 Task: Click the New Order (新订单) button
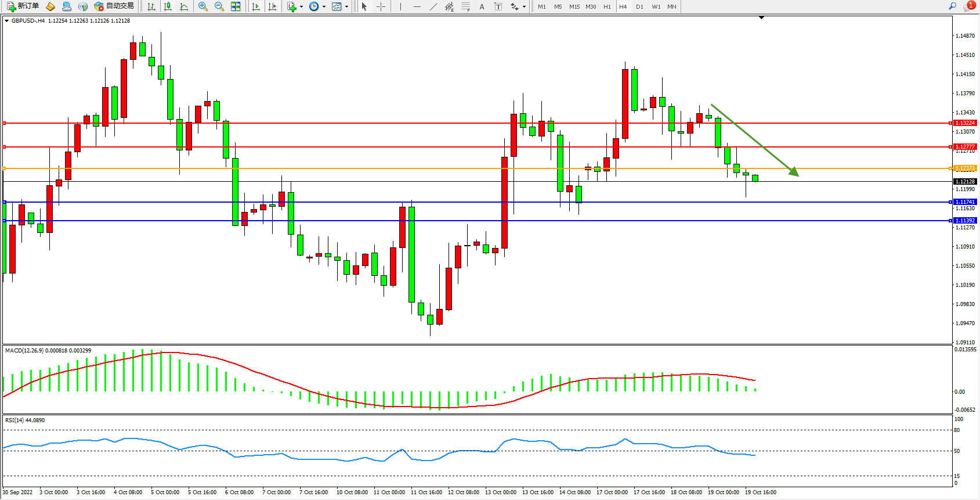pyautogui.click(x=23, y=6)
